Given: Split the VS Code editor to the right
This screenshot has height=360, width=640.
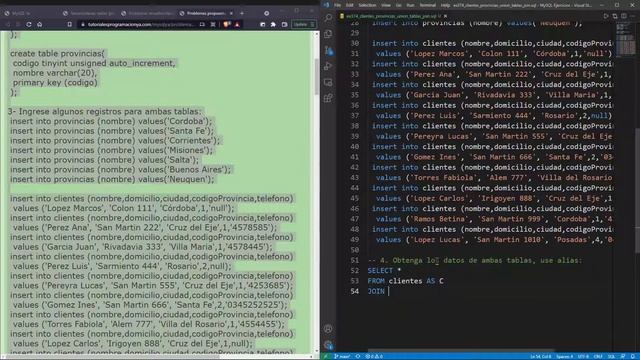Looking at the screenshot, I should click(x=624, y=16).
